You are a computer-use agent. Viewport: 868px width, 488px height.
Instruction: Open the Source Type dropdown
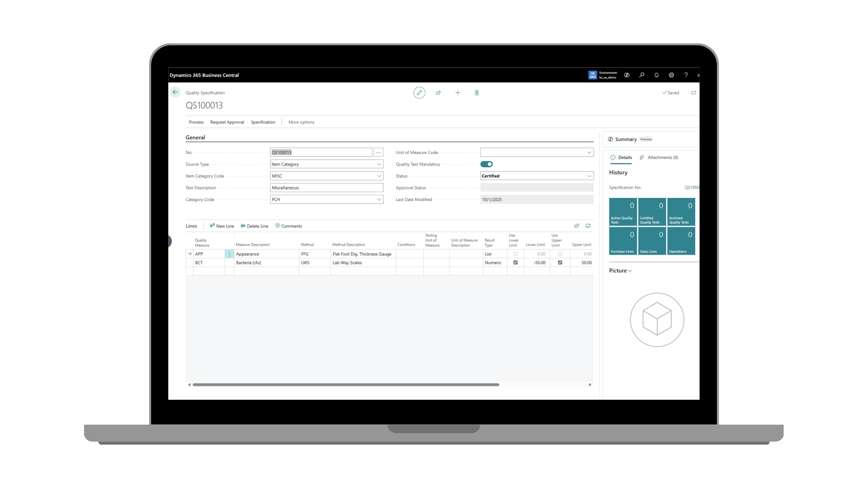379,164
